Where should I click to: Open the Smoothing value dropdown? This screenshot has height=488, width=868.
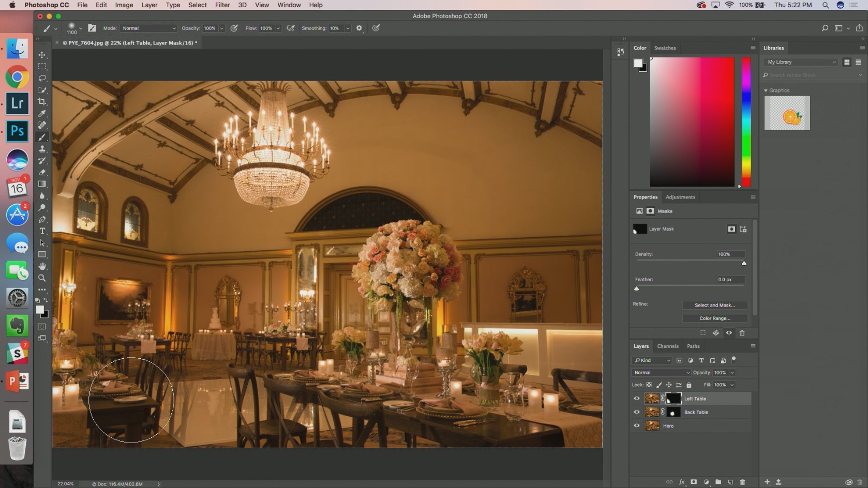coord(348,28)
